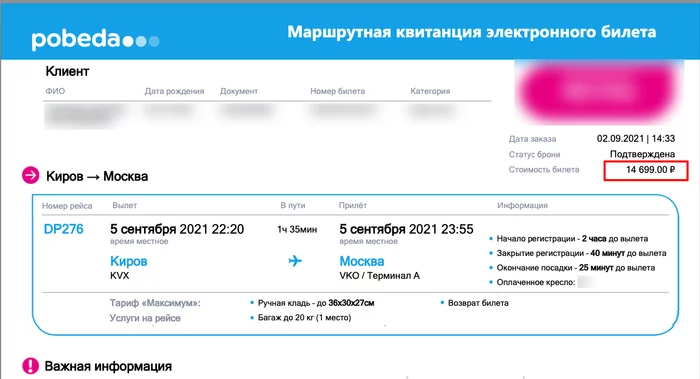Screen dimensions: 700x379
Task: Click the Номер билета column label
Action: click(338, 91)
